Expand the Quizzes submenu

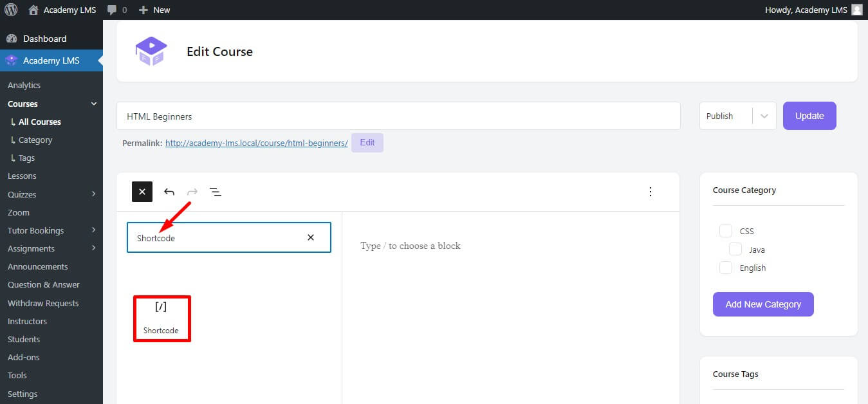pos(94,194)
